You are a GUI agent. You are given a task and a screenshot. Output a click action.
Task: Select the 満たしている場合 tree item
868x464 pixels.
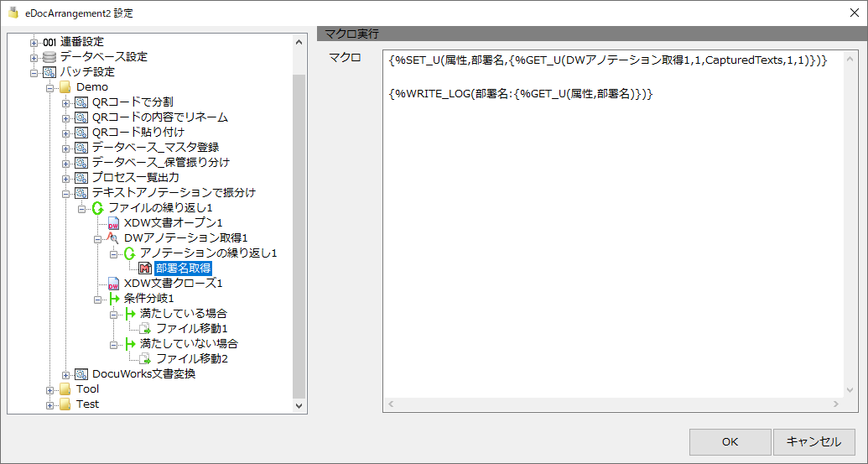click(184, 314)
